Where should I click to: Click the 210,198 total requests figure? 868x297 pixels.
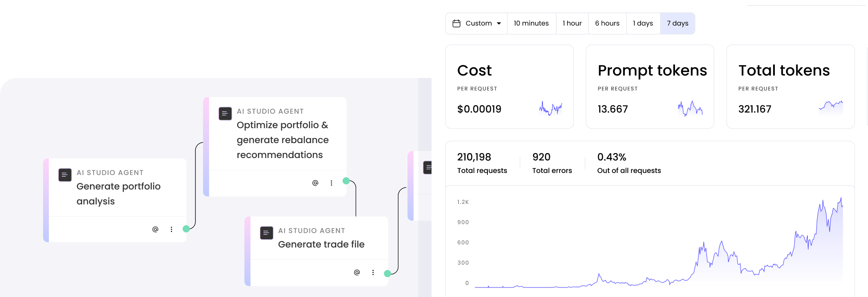(x=474, y=157)
